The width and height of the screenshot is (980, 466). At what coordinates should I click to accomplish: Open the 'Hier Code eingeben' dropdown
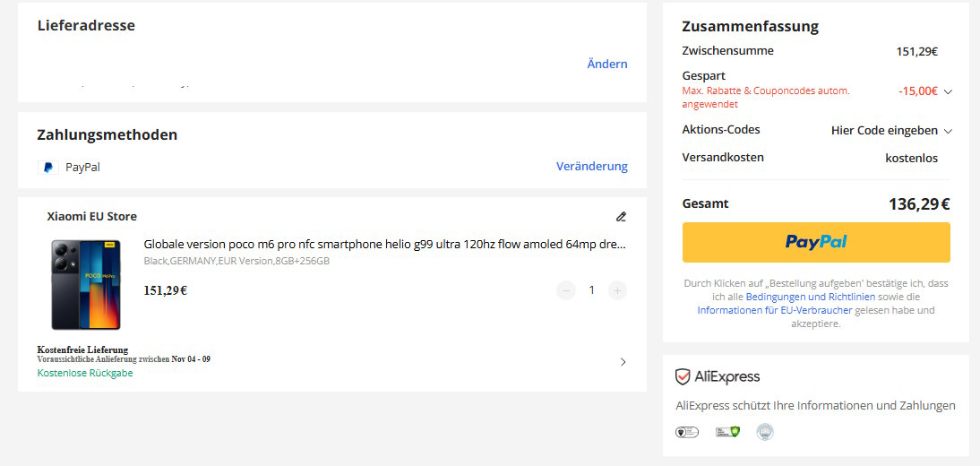coord(890,131)
